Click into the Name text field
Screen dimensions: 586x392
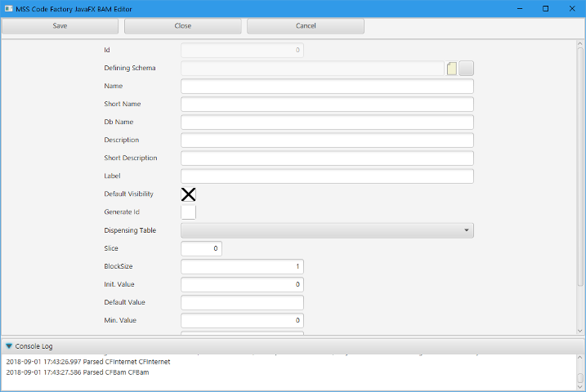point(327,87)
